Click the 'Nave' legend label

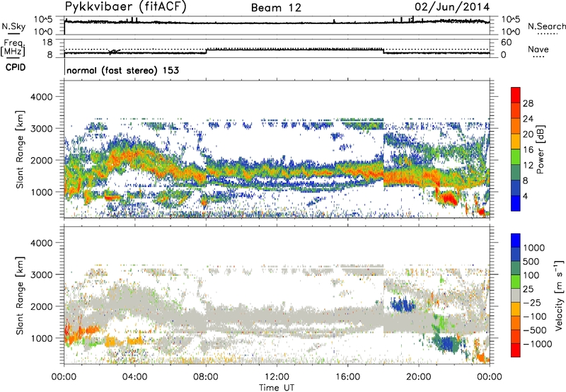(538, 49)
